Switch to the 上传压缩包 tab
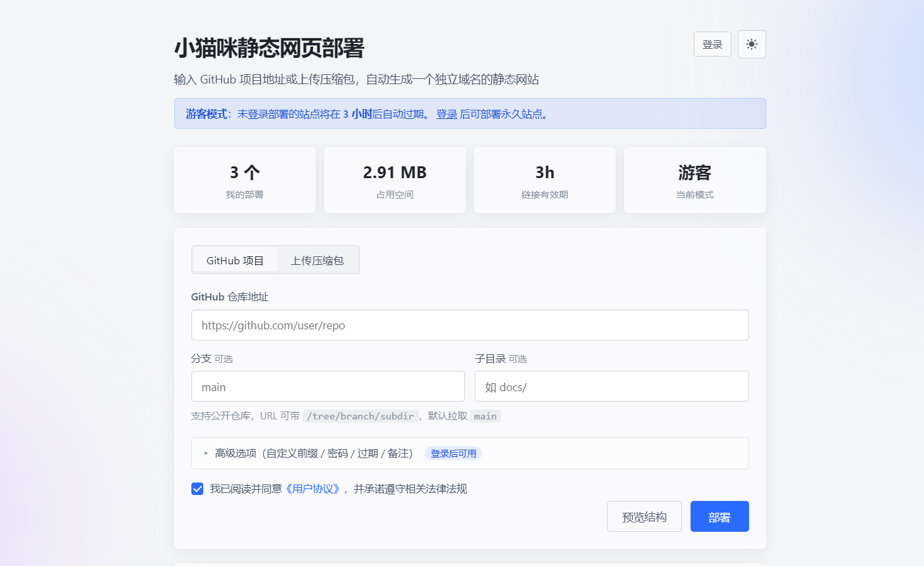924x566 pixels. click(x=317, y=260)
